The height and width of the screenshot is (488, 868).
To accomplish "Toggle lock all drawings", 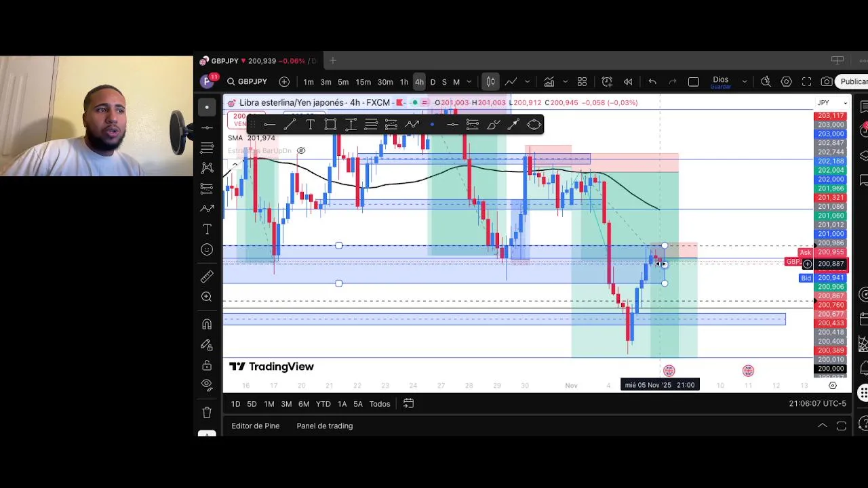I will pyautogui.click(x=207, y=365).
